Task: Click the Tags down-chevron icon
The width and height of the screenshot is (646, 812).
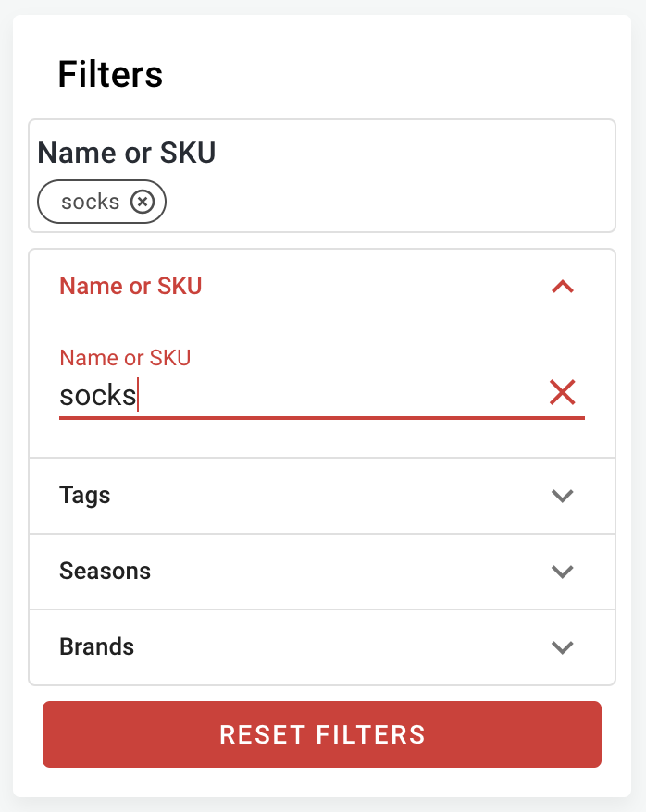Action: tap(563, 496)
